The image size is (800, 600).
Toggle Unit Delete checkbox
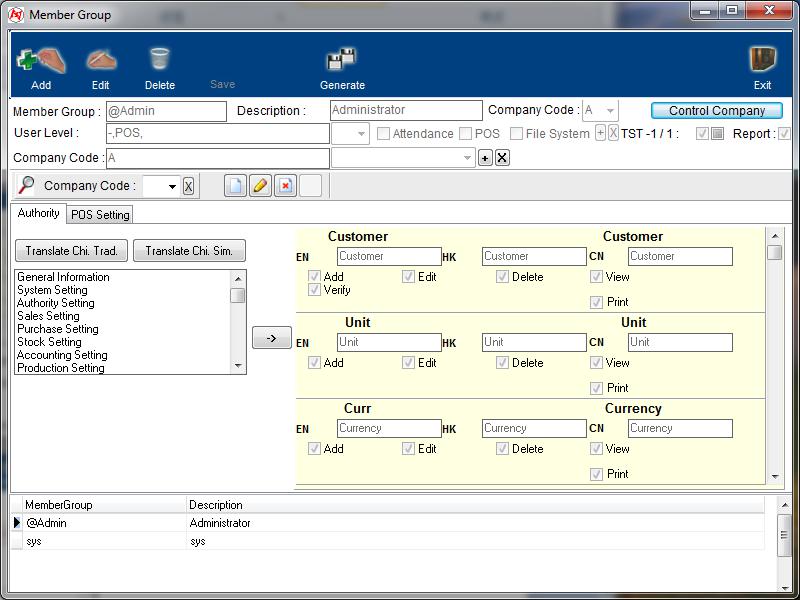coord(502,363)
